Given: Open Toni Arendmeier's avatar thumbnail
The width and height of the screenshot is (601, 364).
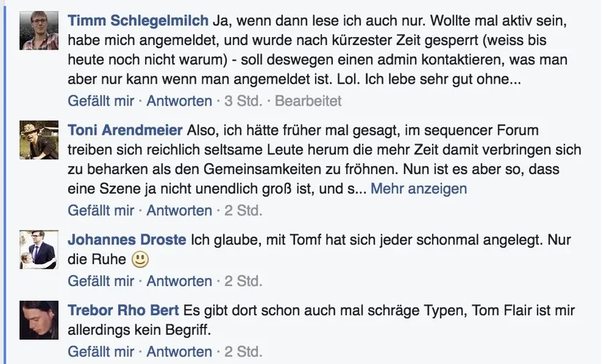Looking at the screenshot, I should 39,140.
